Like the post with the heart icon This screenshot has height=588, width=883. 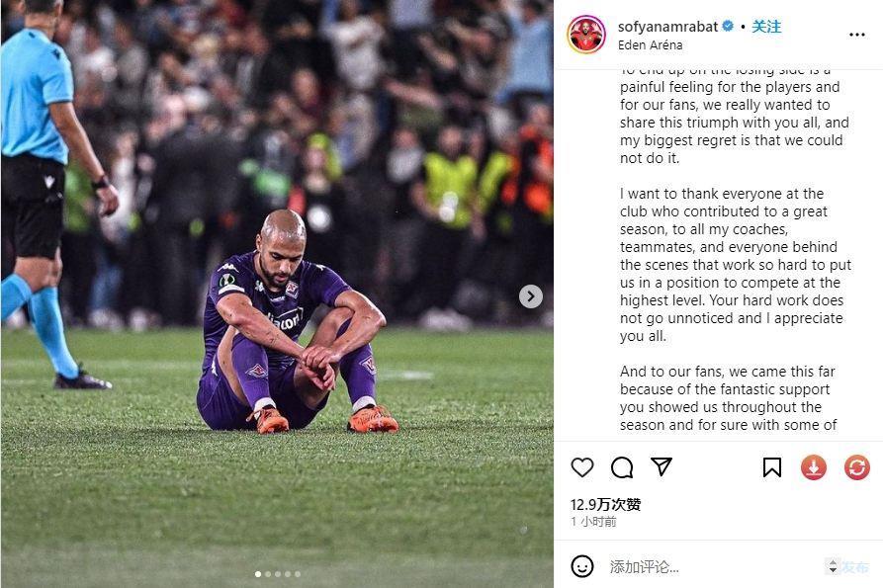[581, 467]
